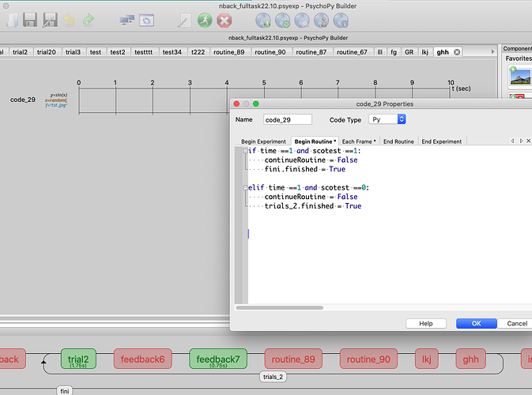
Task: Confirm code properties with OK
Action: 477,323
